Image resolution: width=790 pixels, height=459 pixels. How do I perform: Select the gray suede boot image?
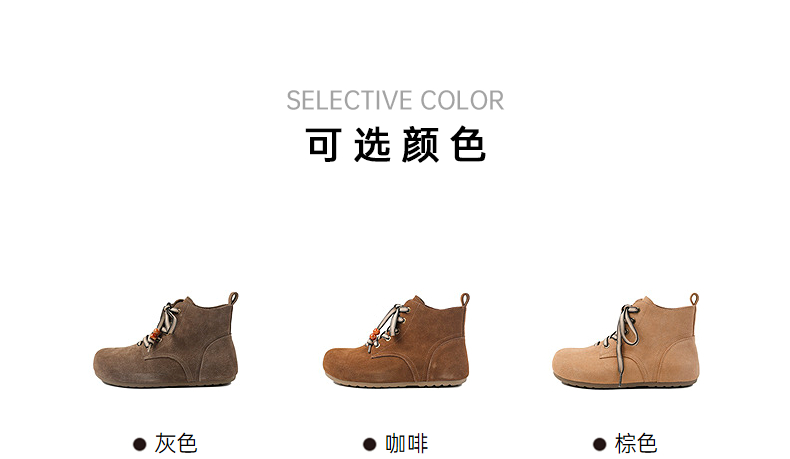coord(166,340)
